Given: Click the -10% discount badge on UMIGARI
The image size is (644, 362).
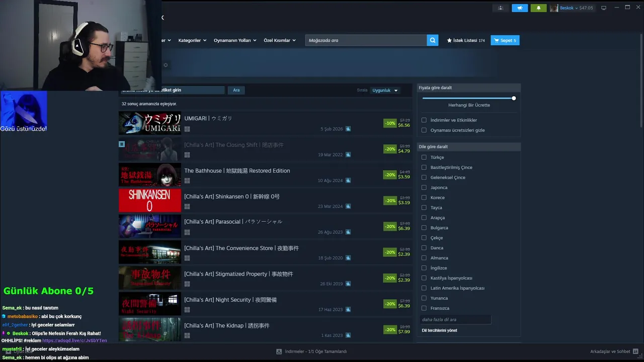Looking at the screenshot, I should [390, 123].
